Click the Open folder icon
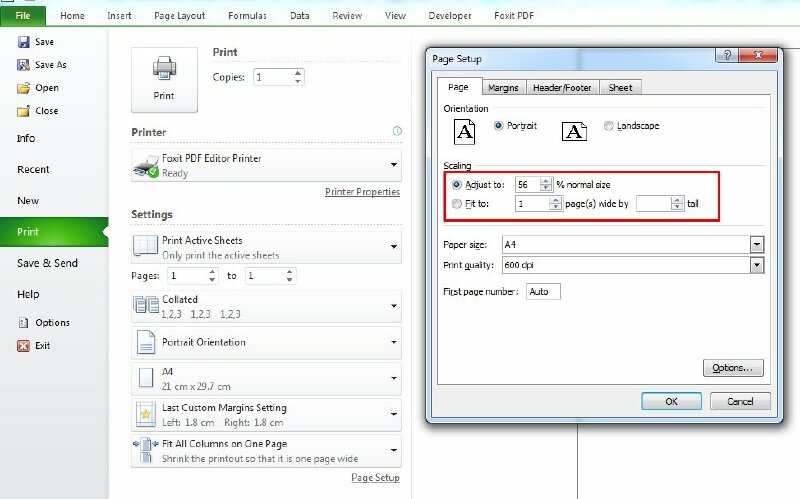 pyautogui.click(x=23, y=88)
